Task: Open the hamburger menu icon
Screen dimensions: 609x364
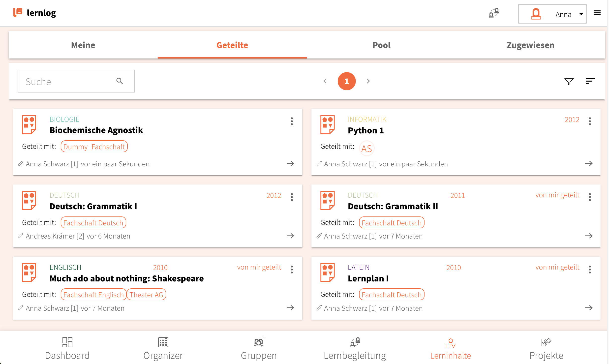Action: [597, 13]
